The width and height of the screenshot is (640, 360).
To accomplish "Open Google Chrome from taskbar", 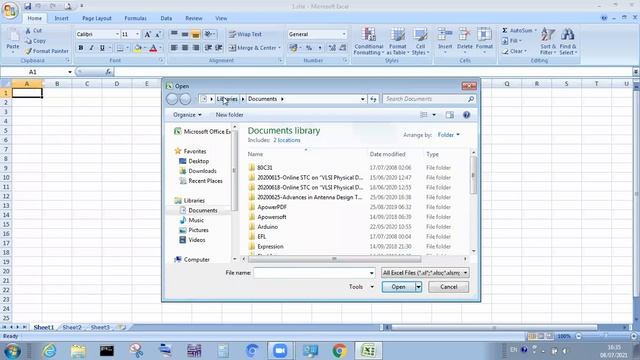I will tap(339, 351).
